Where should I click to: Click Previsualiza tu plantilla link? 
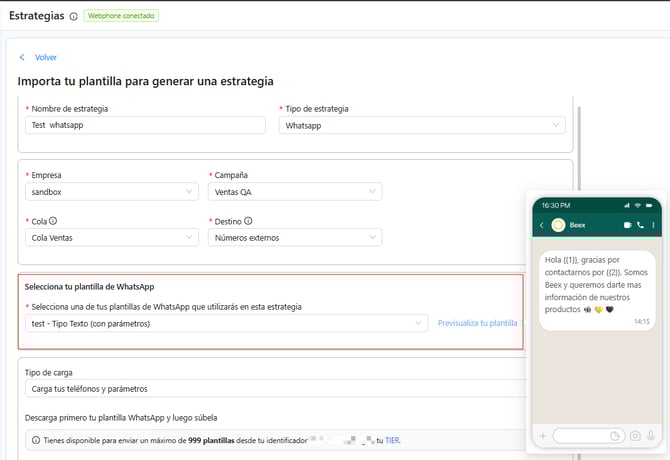tap(477, 323)
